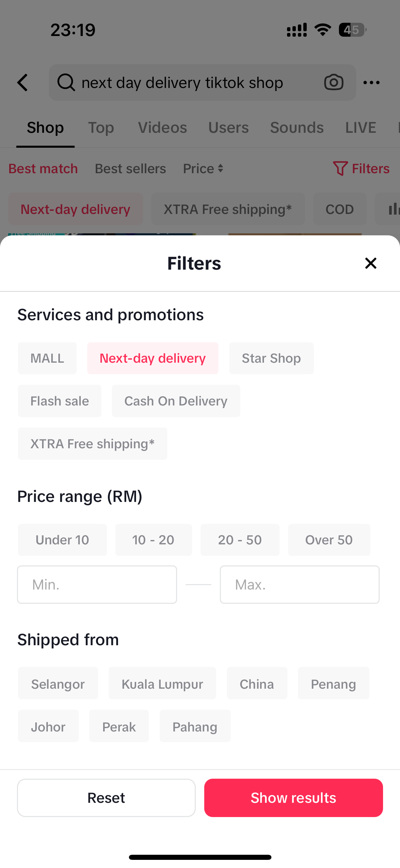Open camera image search icon

coord(334,83)
